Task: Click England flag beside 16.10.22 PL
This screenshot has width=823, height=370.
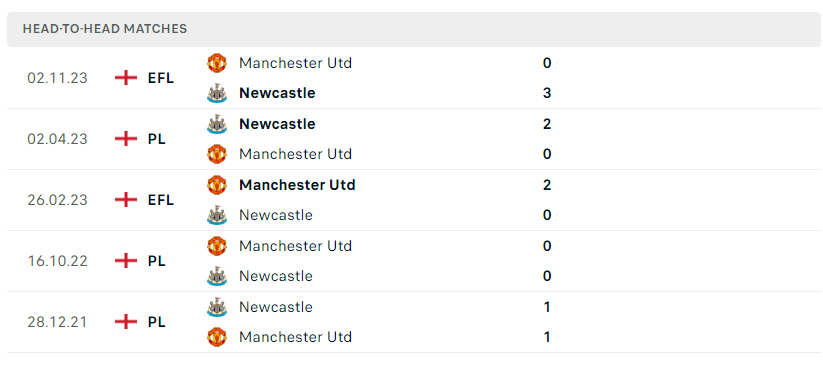Action: 126,261
